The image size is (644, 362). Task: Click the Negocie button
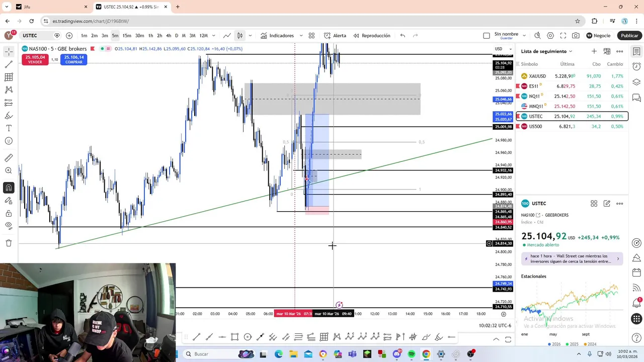coord(598,36)
